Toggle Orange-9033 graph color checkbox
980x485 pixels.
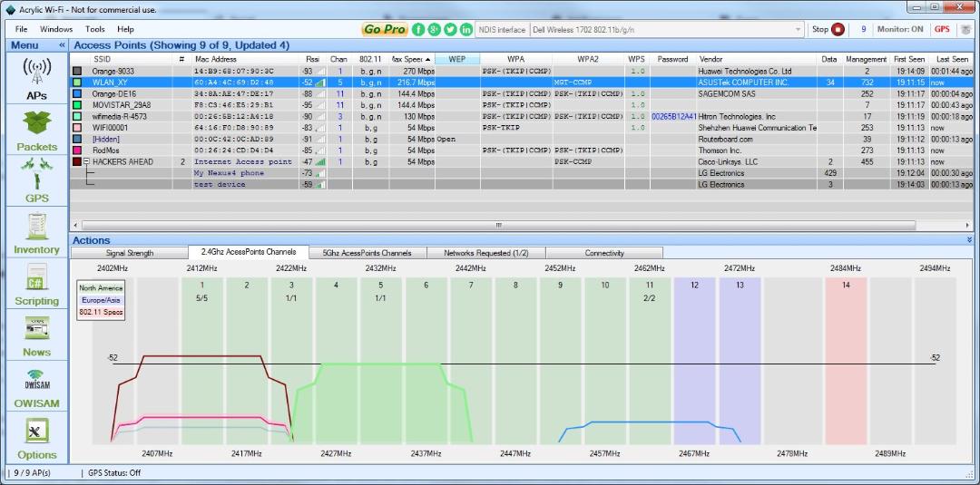point(77,71)
